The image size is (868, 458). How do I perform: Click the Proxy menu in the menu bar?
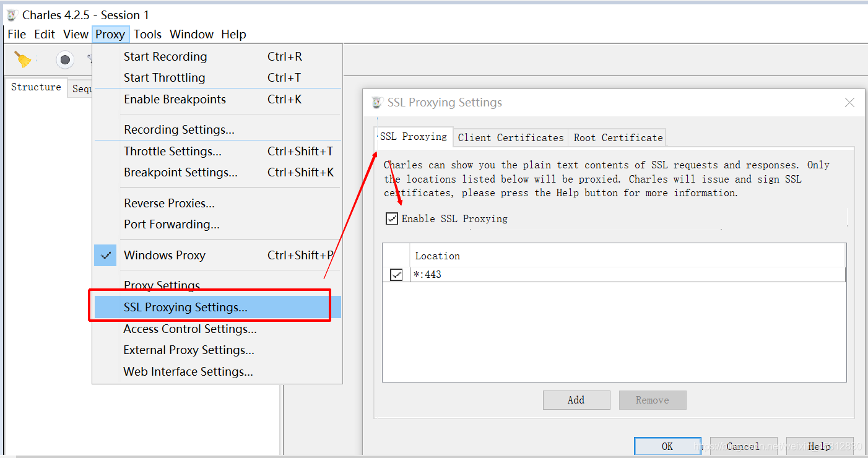[x=110, y=34]
